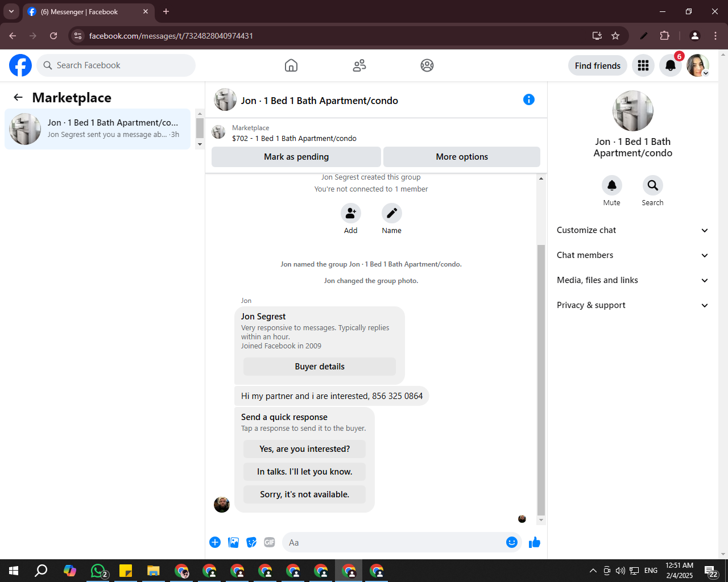The height and width of the screenshot is (582, 728).
Task: Open the GIF picker
Action: tap(270, 542)
